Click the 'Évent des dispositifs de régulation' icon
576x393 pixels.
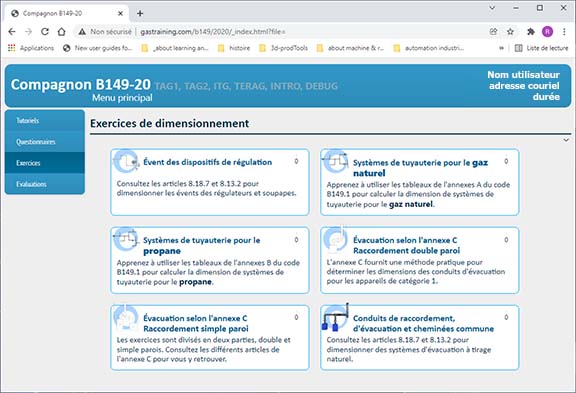(126, 161)
